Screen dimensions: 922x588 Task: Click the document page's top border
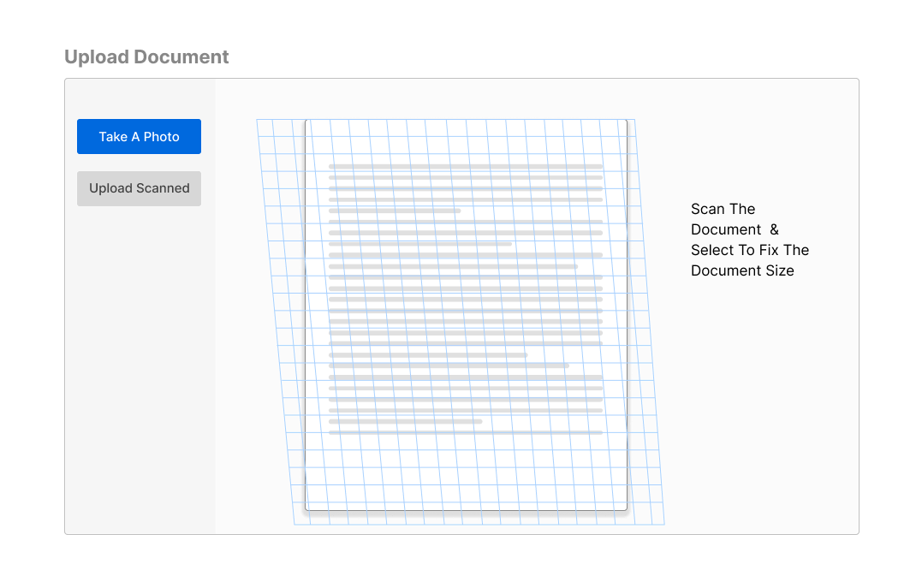tap(466, 120)
